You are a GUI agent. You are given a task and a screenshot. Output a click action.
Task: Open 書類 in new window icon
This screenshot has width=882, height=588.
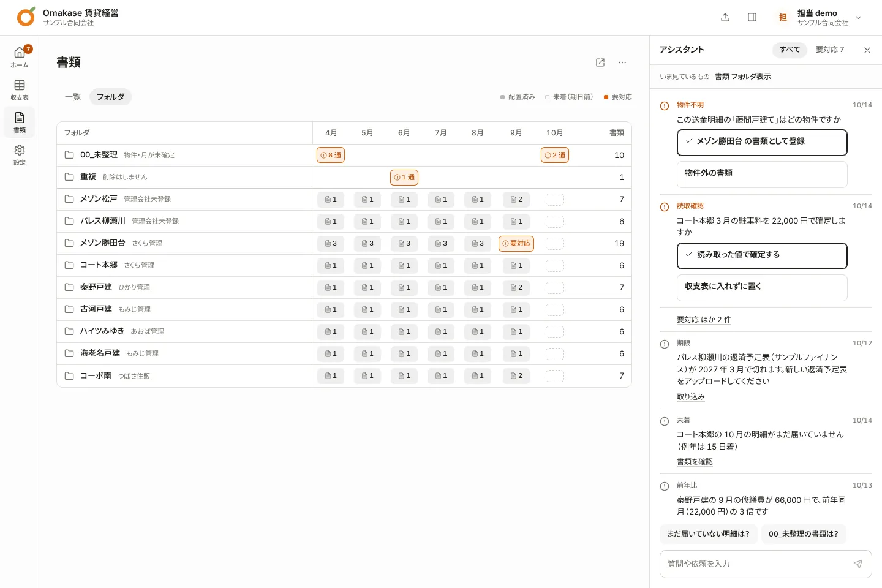[600, 62]
